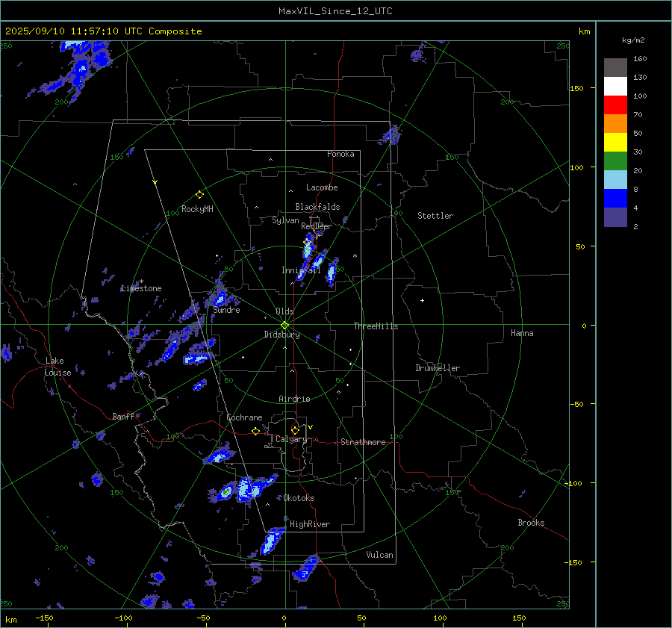Screen dimensions: 672x628
Task: Click the Hanna town label
Action: coord(522,333)
